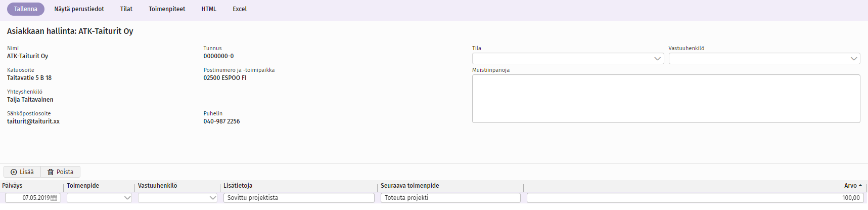The width and height of the screenshot is (868, 210).
Task: Expand the top Vastuuhenkilö dropdown
Action: pyautogui.click(x=764, y=59)
